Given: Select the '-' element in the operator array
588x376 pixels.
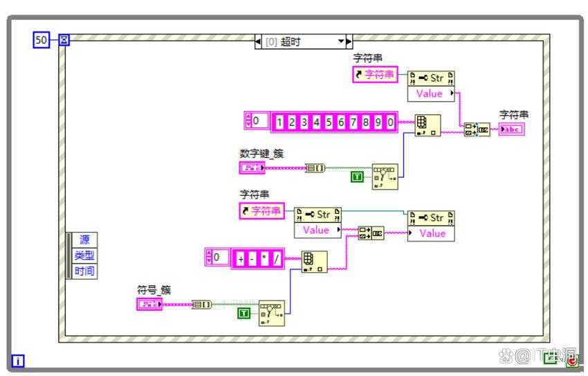Looking at the screenshot, I should (x=252, y=259).
